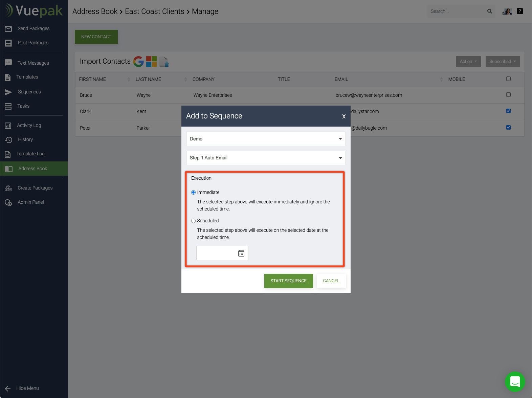Click the Address Book open-book icon
532x398 pixels.
pyautogui.click(x=9, y=169)
